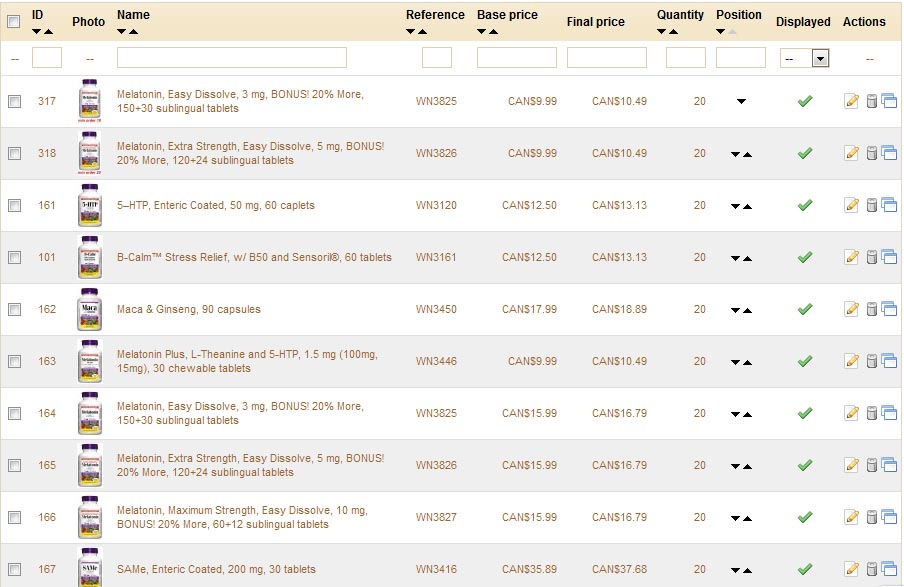Sort Position column descending
Viewport: 904px width, 587px height.
tap(721, 32)
